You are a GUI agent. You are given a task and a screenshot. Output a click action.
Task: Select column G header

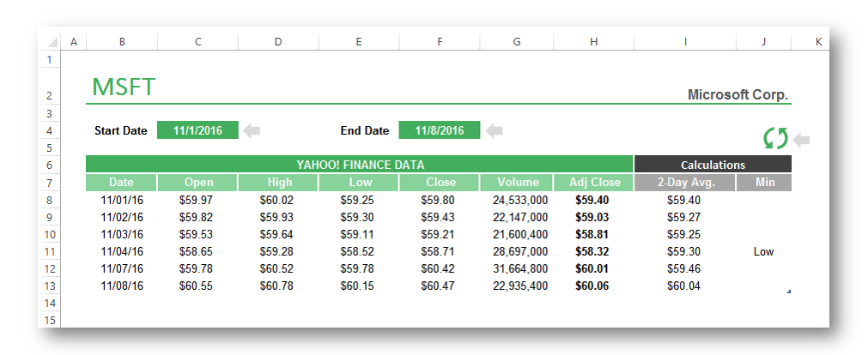(517, 42)
